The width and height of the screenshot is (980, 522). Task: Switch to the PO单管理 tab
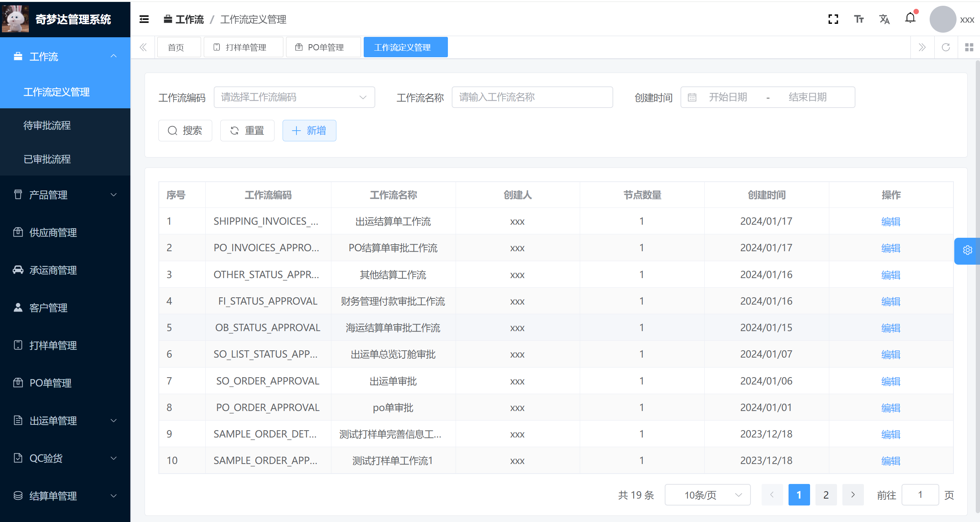(x=323, y=47)
